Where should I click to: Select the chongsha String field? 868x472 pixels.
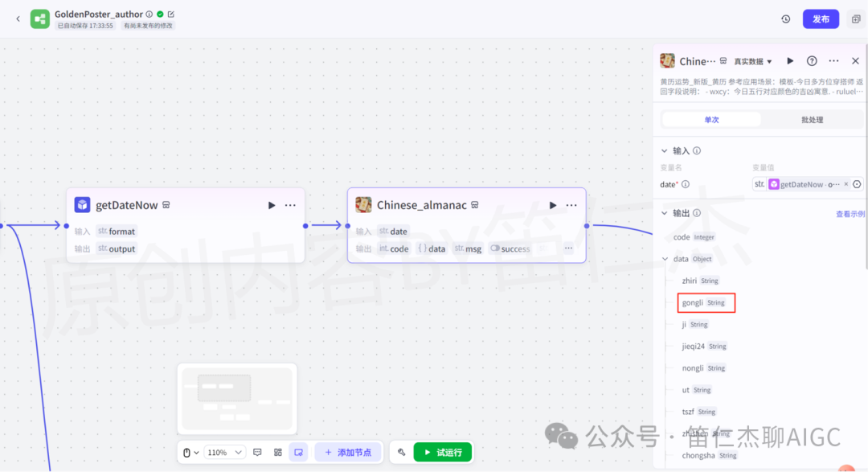(710, 455)
